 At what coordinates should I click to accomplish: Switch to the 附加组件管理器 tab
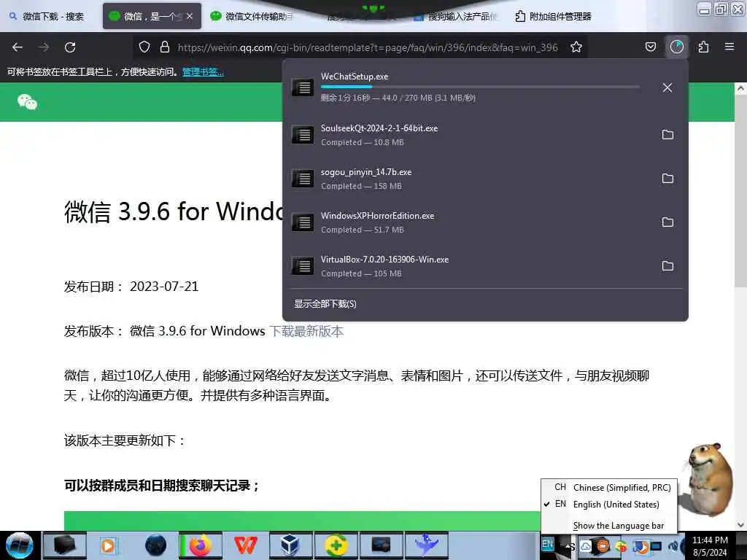[x=554, y=16]
